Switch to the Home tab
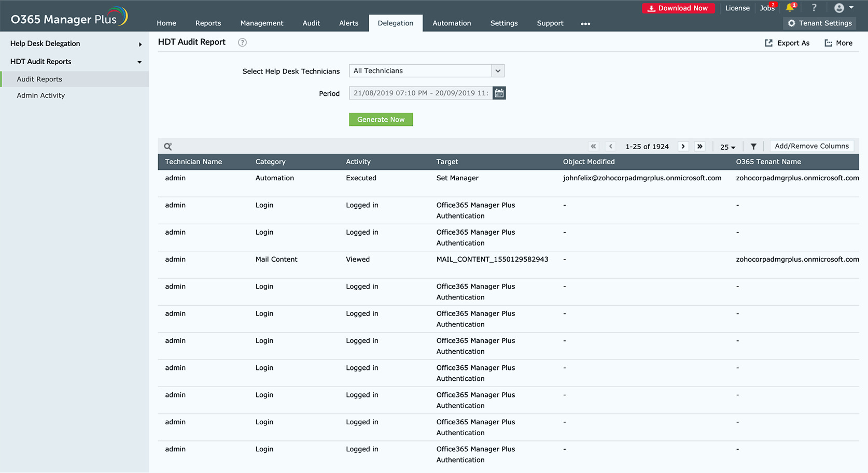The width and height of the screenshot is (868, 473). (166, 23)
